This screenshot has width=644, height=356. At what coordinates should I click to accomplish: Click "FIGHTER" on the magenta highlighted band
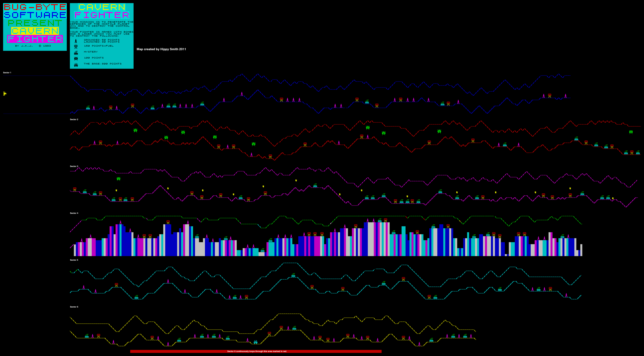click(35, 39)
